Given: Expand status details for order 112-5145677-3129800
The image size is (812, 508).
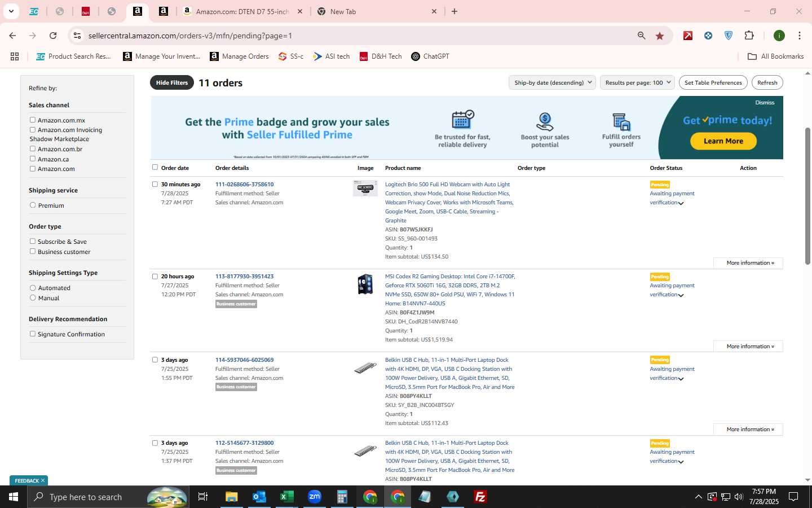Looking at the screenshot, I should [x=681, y=462].
